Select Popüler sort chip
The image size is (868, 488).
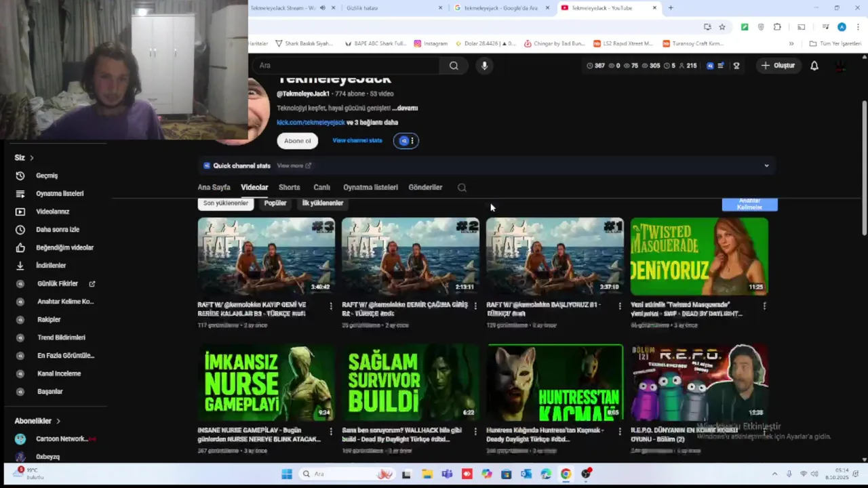[x=275, y=203]
